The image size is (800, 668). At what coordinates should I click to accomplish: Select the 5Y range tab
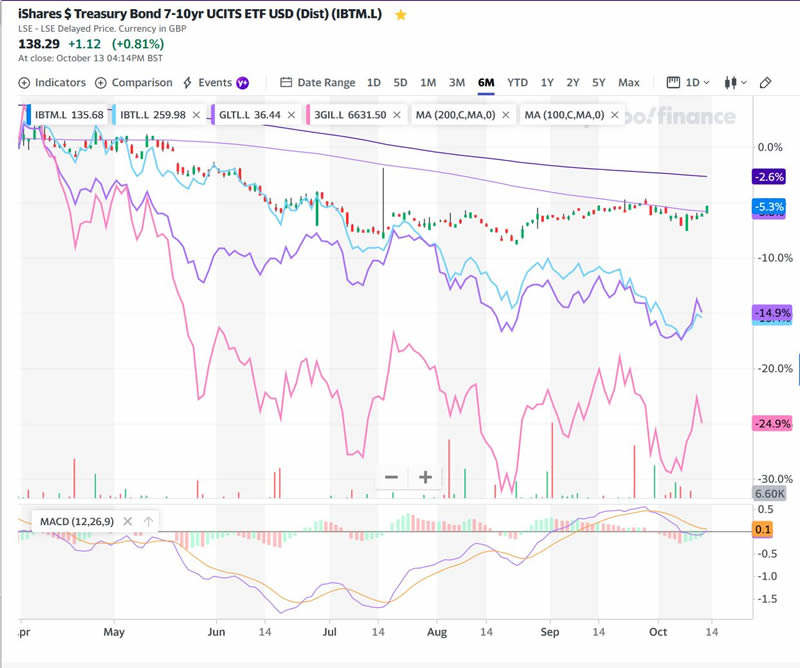click(598, 83)
